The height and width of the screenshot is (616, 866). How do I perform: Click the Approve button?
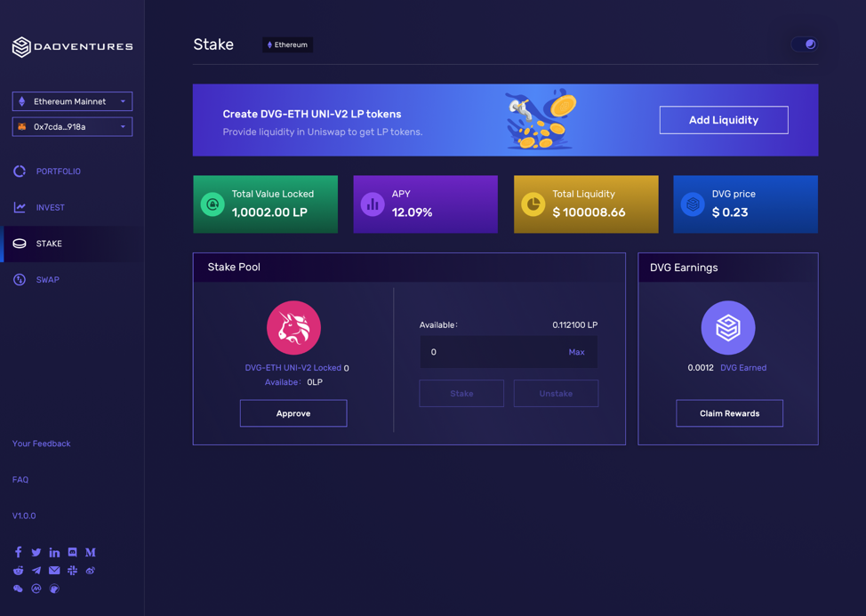[293, 413]
